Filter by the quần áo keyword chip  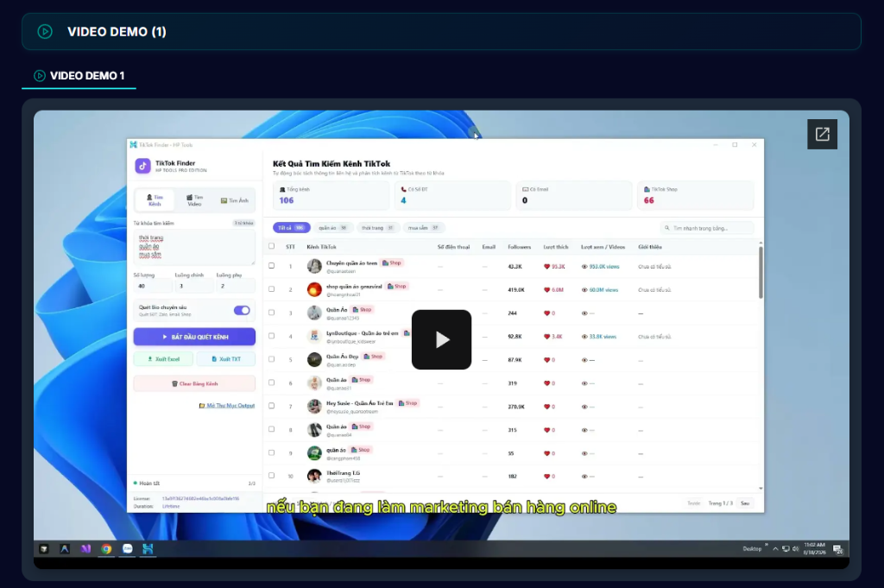click(x=332, y=228)
